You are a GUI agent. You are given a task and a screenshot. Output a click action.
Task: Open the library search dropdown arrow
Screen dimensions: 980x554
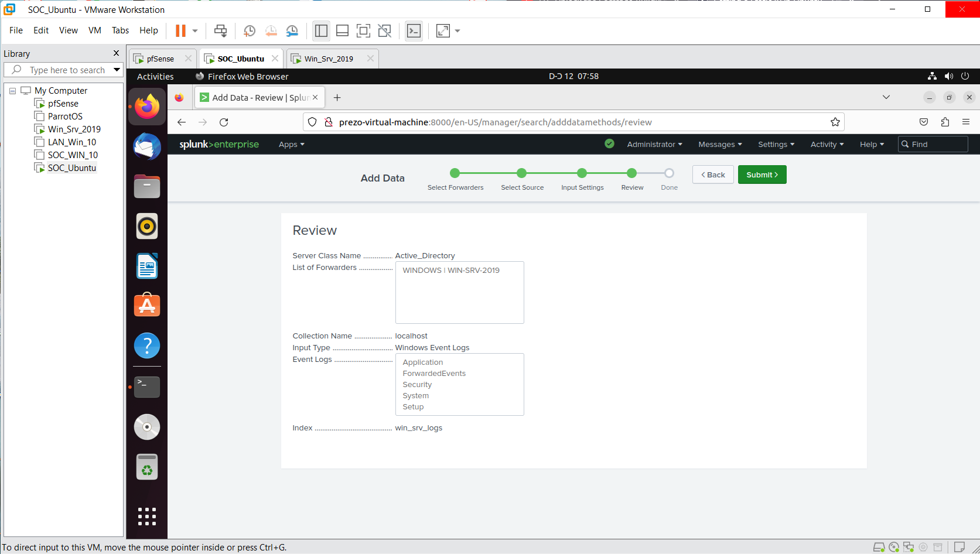click(x=117, y=70)
